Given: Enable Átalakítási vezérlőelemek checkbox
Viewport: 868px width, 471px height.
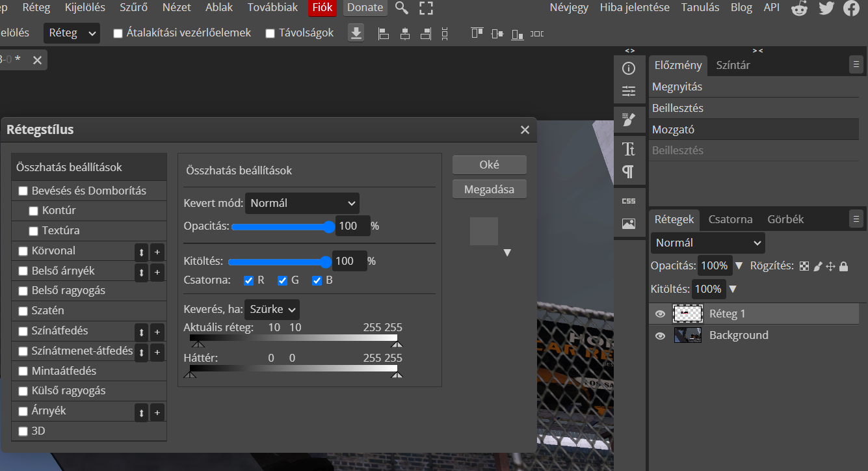Looking at the screenshot, I should click(x=118, y=33).
